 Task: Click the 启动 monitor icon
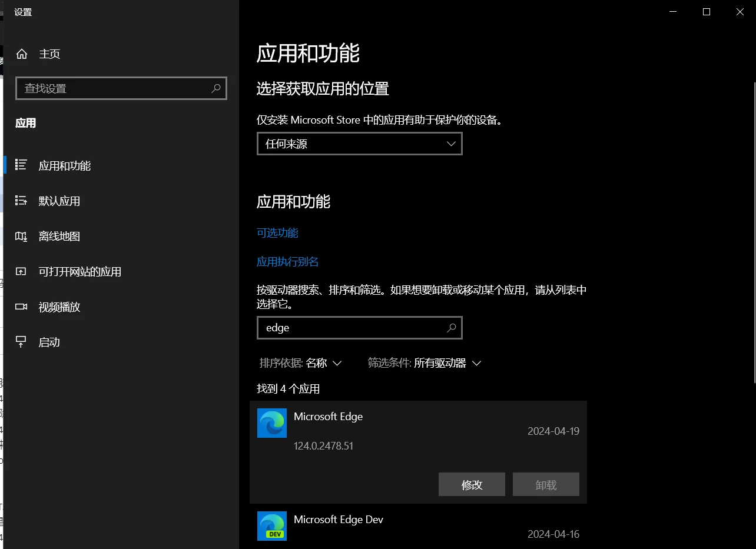(x=21, y=342)
